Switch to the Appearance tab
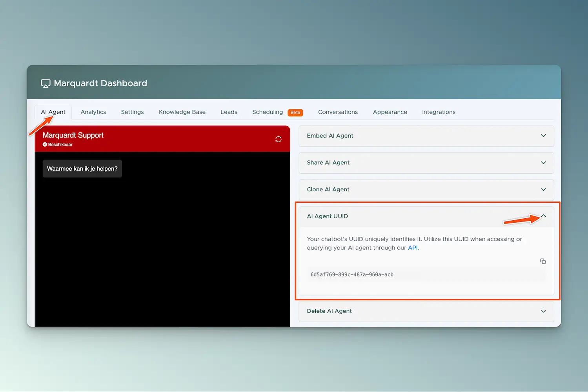Image resolution: width=588 pixels, height=392 pixels. (390, 112)
